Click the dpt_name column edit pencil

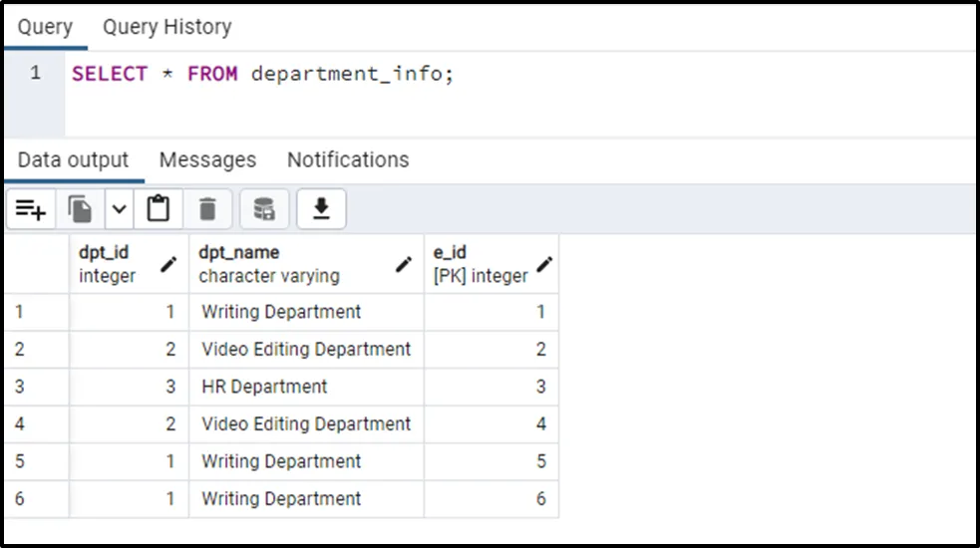coord(404,264)
